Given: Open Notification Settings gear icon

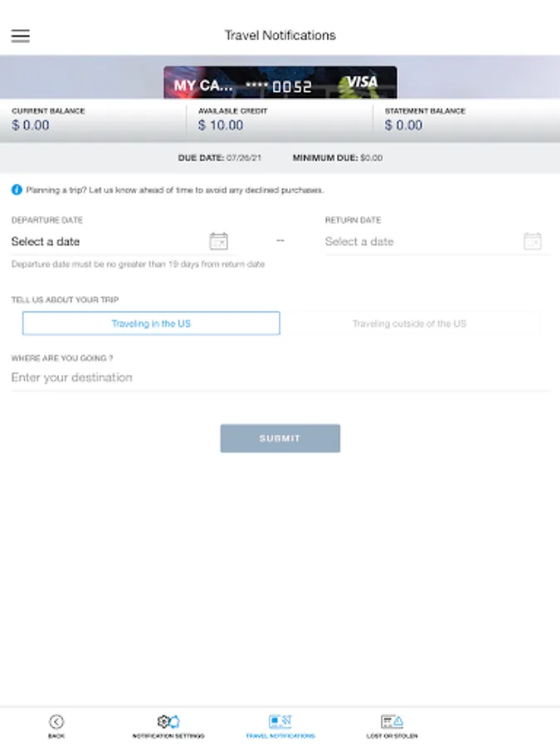Looking at the screenshot, I should point(168,722).
